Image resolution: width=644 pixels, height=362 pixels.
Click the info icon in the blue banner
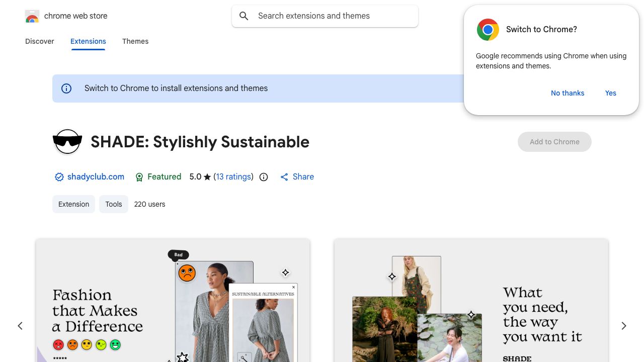click(66, 88)
